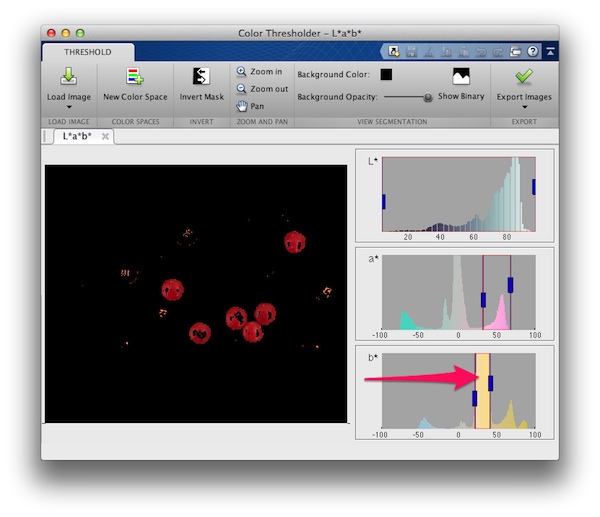Click the right a* histogram threshold handle

(x=510, y=285)
